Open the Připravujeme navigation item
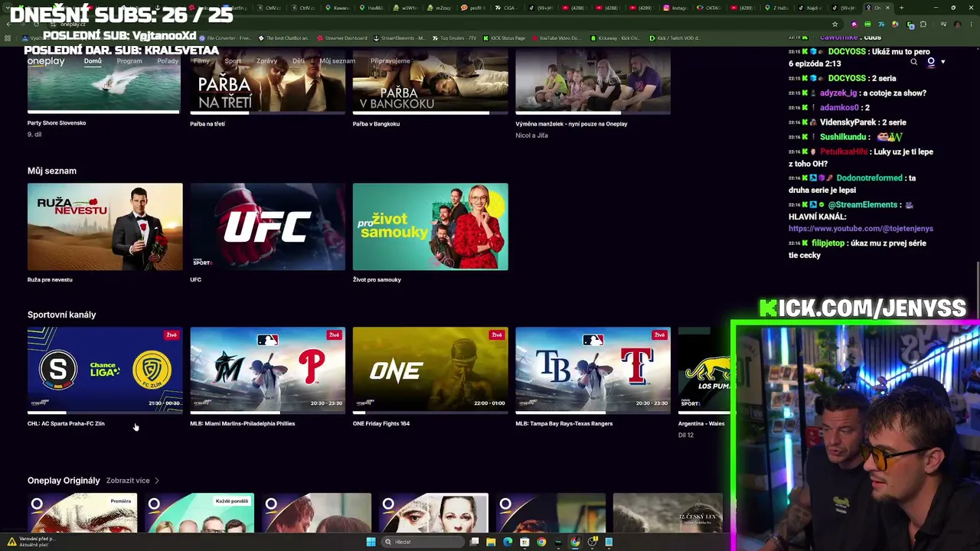Screen dimensions: 980x551 click(390, 61)
